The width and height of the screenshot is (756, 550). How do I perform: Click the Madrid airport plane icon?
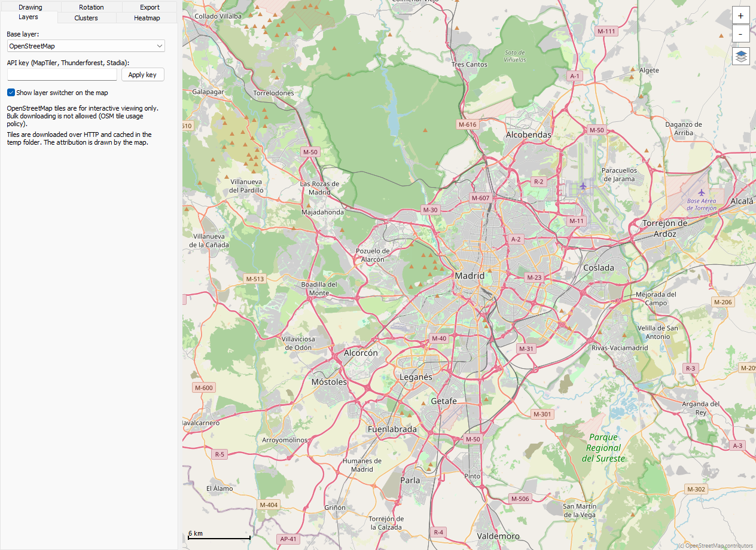(583, 186)
